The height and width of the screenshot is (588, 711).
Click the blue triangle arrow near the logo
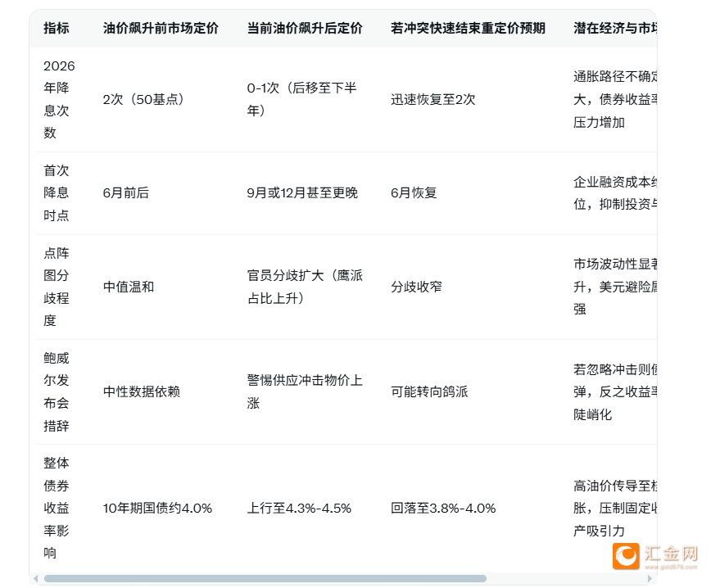650,578
